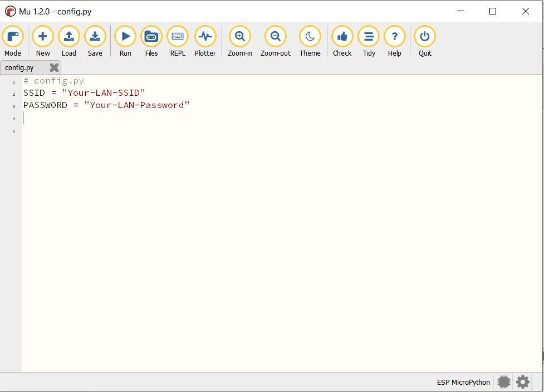Place cursor on empty line 5

[x=282, y=131]
